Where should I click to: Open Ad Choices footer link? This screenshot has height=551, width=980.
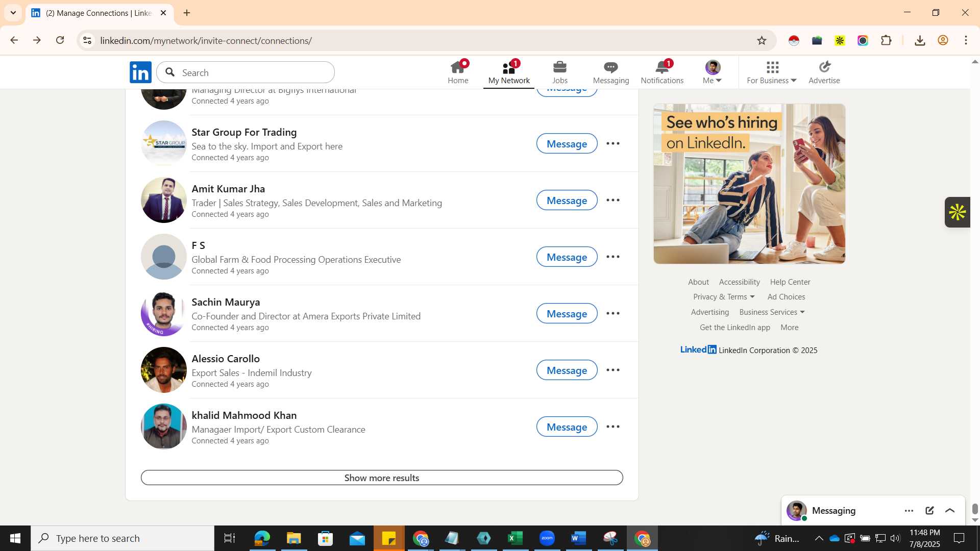click(786, 297)
